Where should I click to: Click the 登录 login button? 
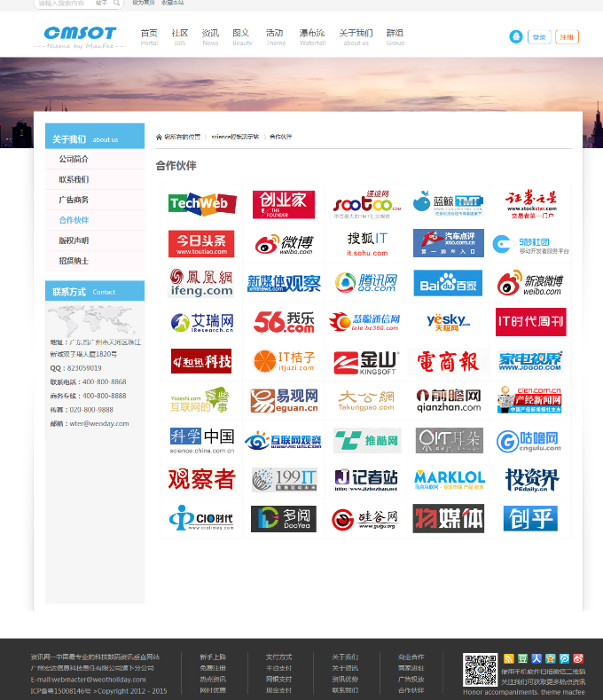(x=539, y=37)
